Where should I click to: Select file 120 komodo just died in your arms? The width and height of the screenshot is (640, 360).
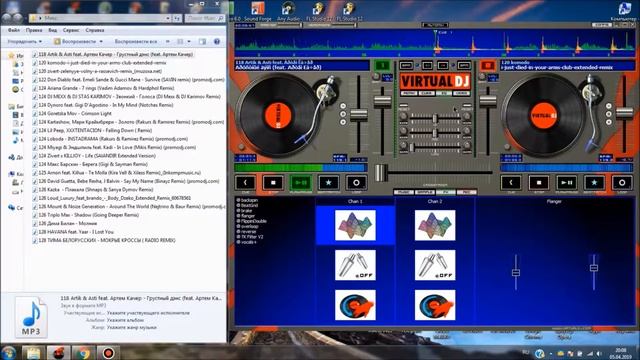(x=102, y=63)
